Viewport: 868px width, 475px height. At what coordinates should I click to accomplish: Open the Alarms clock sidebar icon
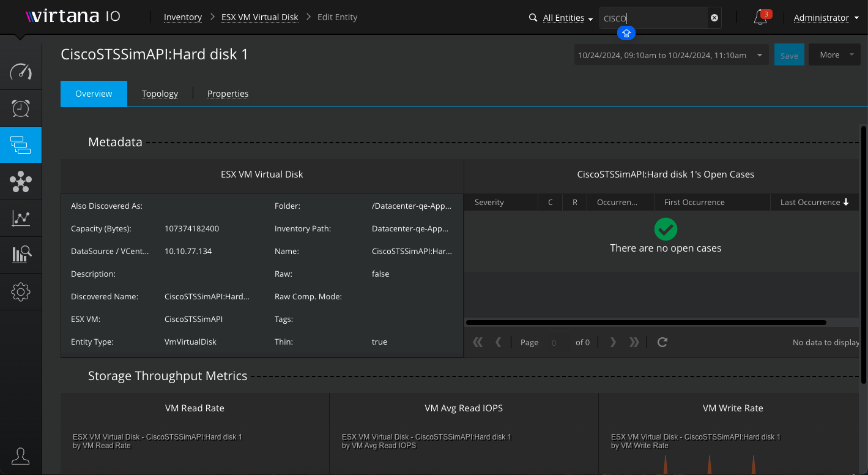[x=21, y=108]
